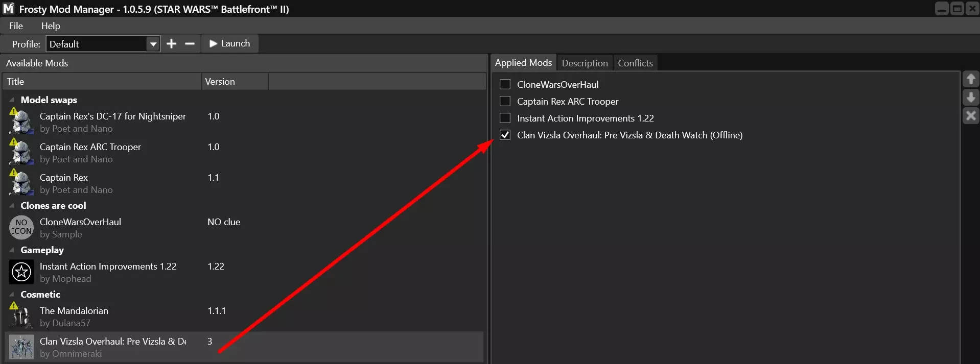This screenshot has height=364, width=980.
Task: Click the Captain Rex ARC Trooper mod icon
Action: (21, 153)
